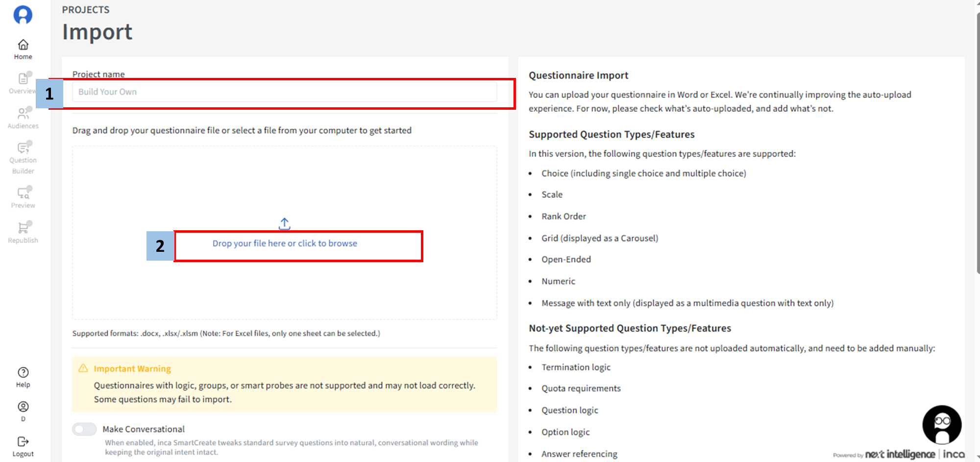
Task: Click the Logout icon
Action: point(23,446)
